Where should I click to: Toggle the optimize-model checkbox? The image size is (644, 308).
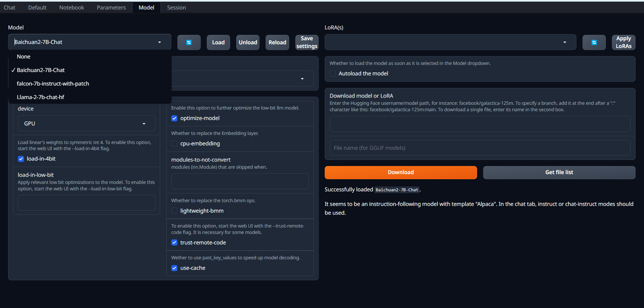coord(174,118)
